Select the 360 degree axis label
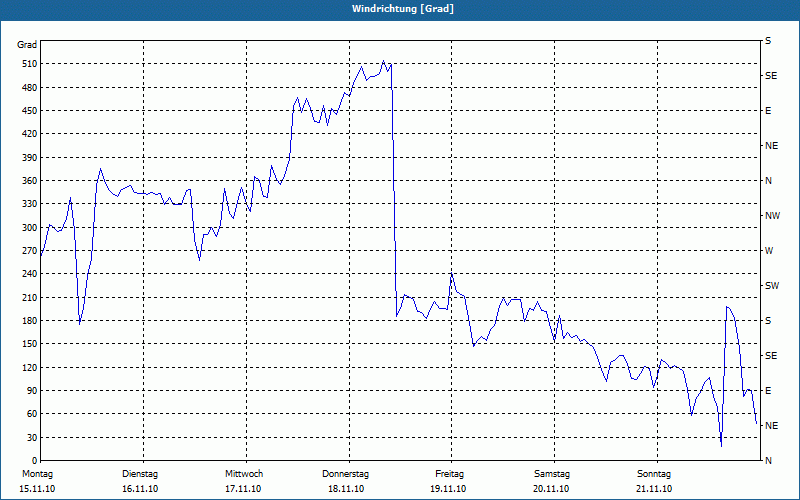Screen dimensions: 800x500 pos(30,181)
